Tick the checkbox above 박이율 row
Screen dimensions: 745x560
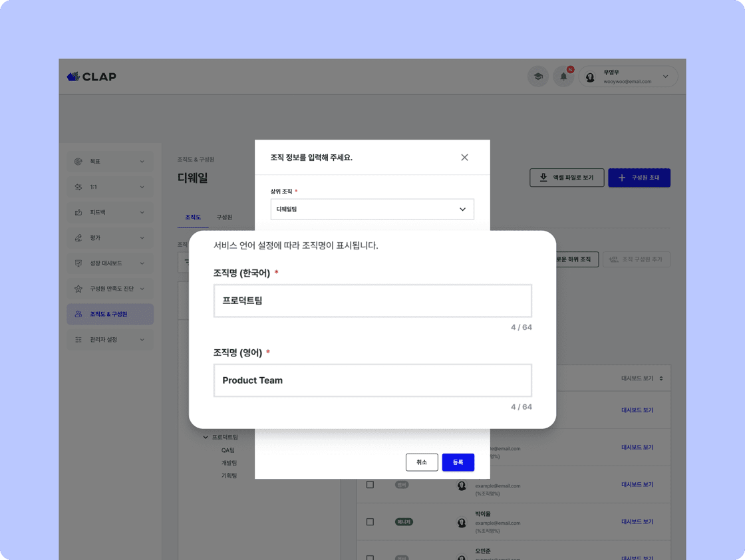pos(370,484)
